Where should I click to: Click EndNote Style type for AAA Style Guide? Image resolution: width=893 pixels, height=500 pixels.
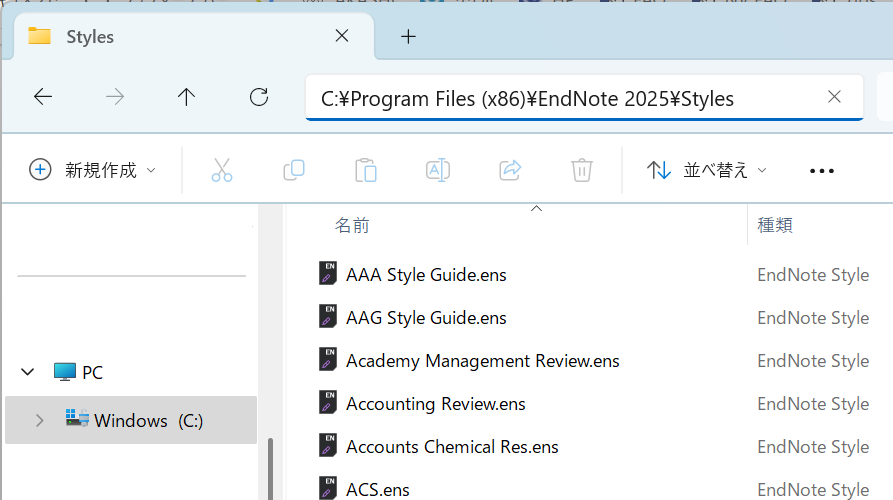pos(813,275)
